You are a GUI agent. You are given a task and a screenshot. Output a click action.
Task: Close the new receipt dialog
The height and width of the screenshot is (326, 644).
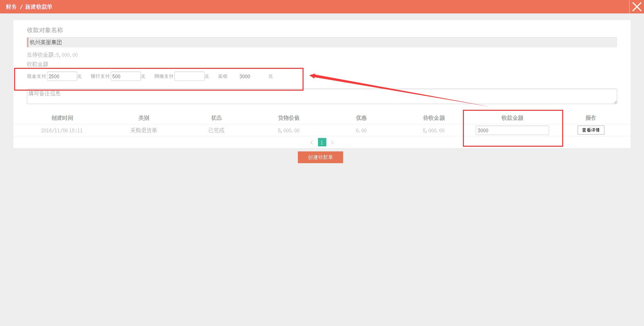click(x=636, y=7)
